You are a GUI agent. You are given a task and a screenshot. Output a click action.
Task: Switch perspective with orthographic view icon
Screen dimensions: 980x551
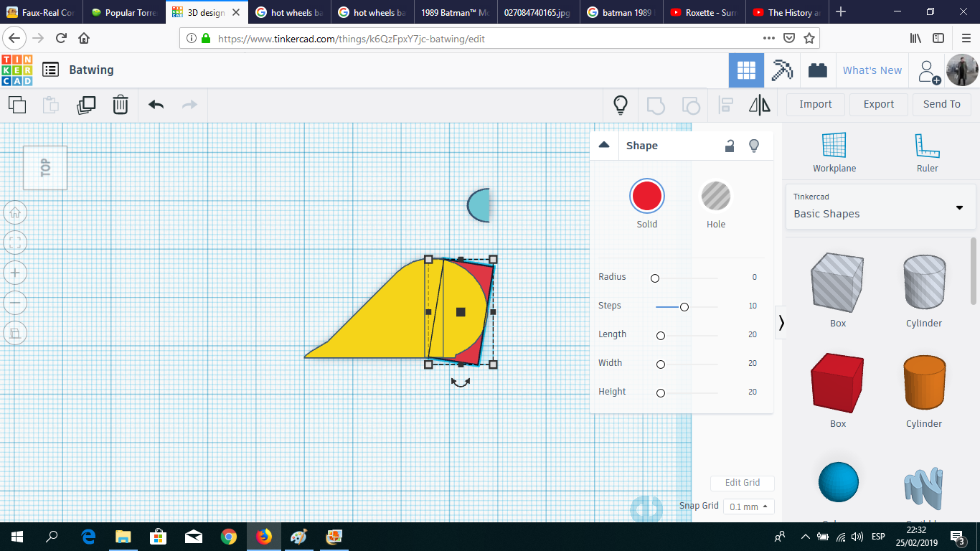pyautogui.click(x=15, y=333)
